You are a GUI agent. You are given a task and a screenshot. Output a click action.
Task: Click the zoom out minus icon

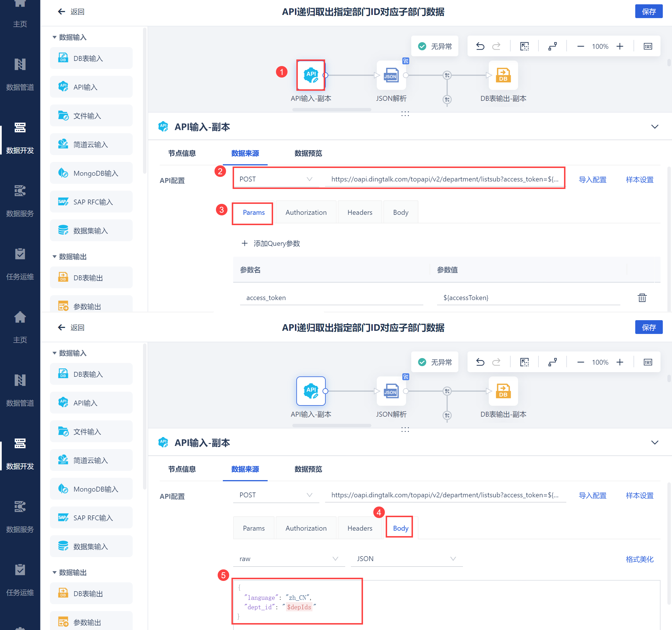point(580,46)
